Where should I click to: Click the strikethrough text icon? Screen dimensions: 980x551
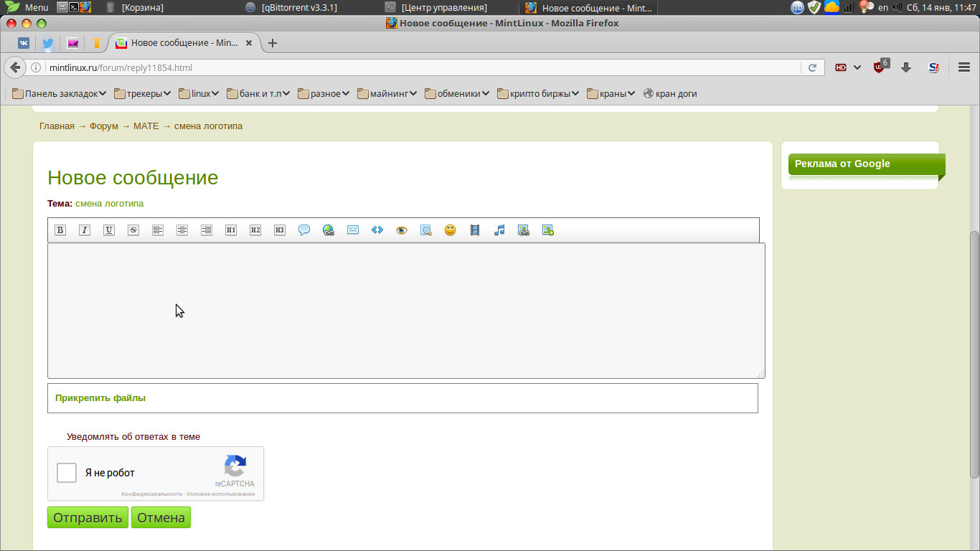pyautogui.click(x=133, y=230)
